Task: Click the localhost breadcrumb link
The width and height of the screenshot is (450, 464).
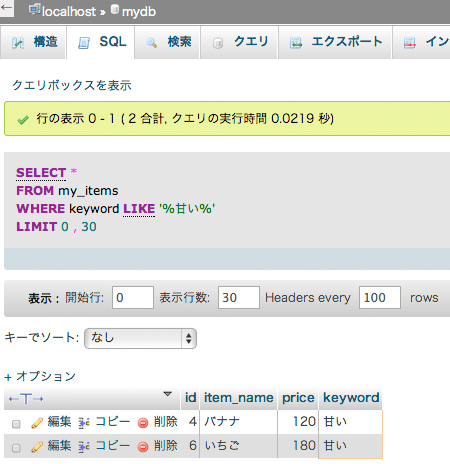Action: (x=69, y=12)
